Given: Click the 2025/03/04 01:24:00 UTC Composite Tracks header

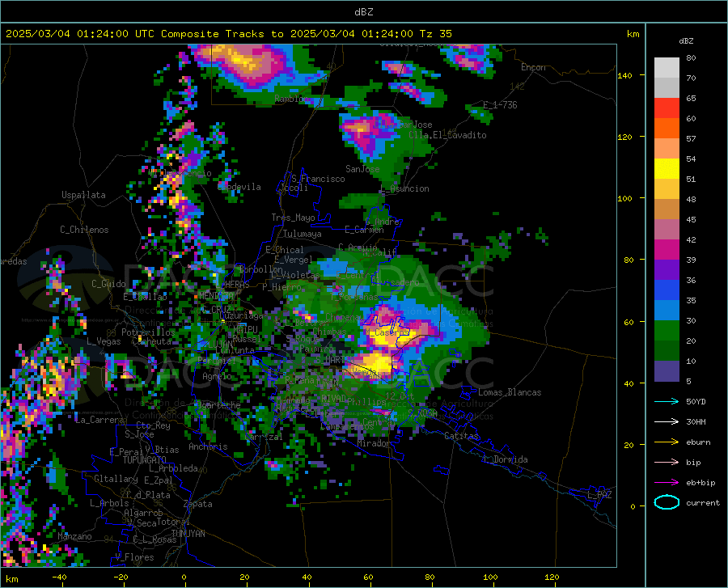Looking at the screenshot, I should point(228,34).
